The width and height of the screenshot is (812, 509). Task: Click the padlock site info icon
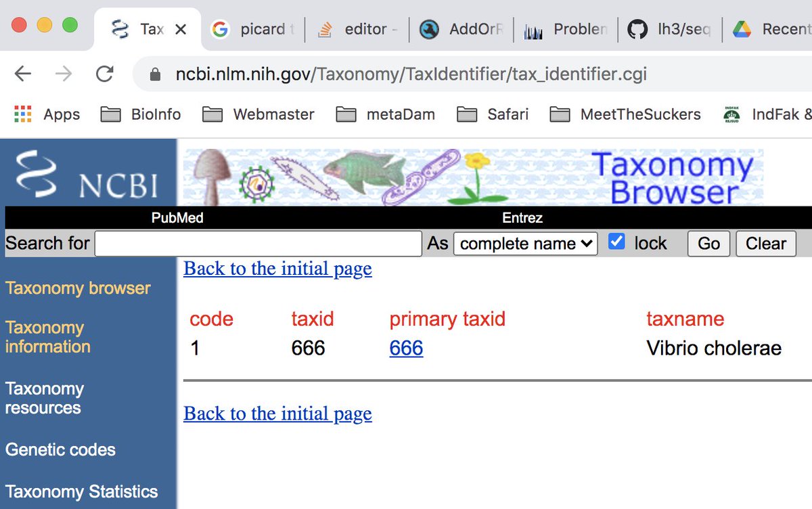click(x=155, y=74)
